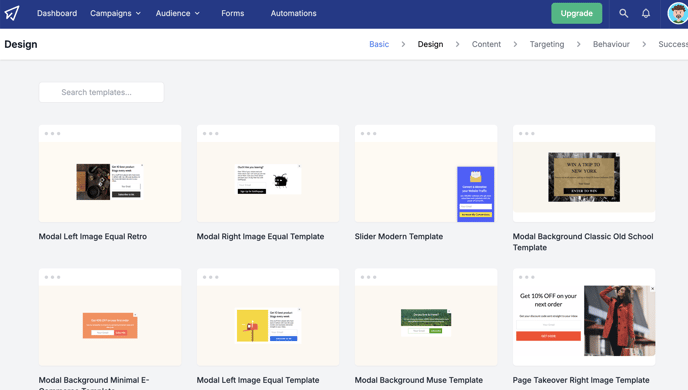This screenshot has width=688, height=390.
Task: Open notifications bell icon
Action: (x=646, y=13)
